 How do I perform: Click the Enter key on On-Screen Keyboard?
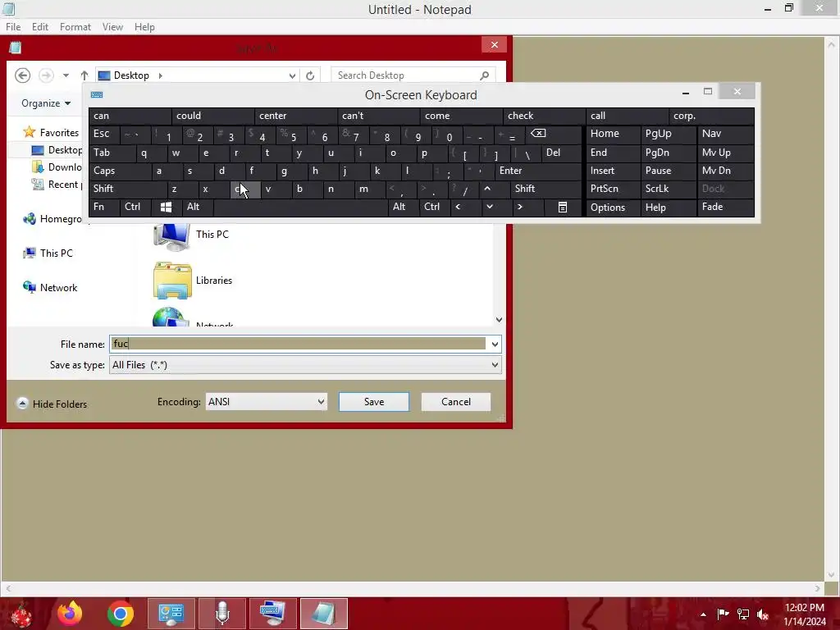(x=538, y=171)
